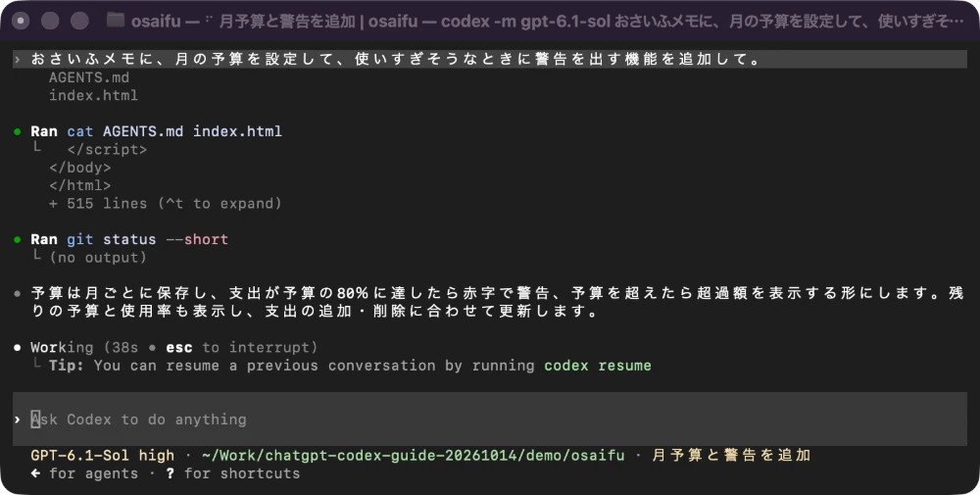Click the "</body>" output line
Image resolution: width=980 pixels, height=495 pixels.
[80, 168]
